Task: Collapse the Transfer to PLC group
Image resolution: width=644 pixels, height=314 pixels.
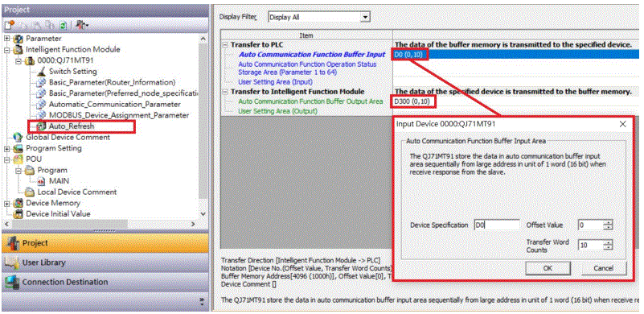Action: click(x=225, y=45)
